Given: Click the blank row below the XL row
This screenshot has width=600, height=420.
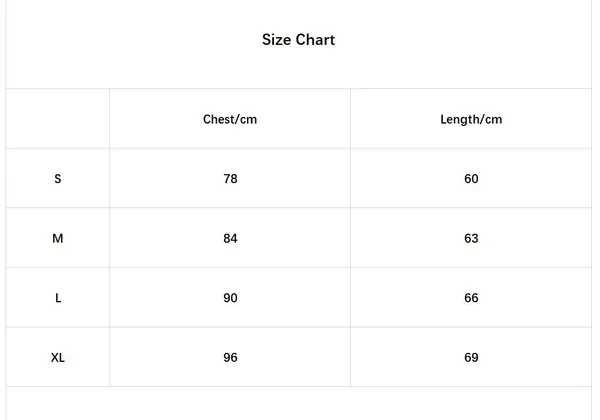Looking at the screenshot, I should point(298,403).
